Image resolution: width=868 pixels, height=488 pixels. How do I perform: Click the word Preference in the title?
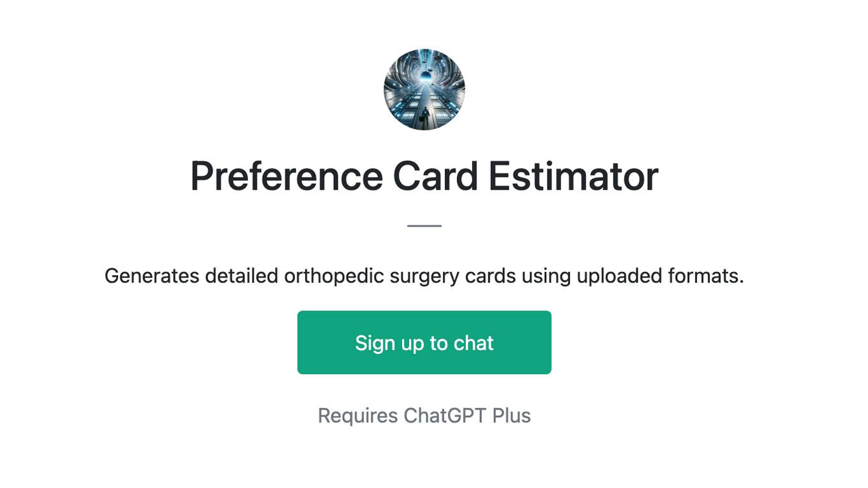287,176
